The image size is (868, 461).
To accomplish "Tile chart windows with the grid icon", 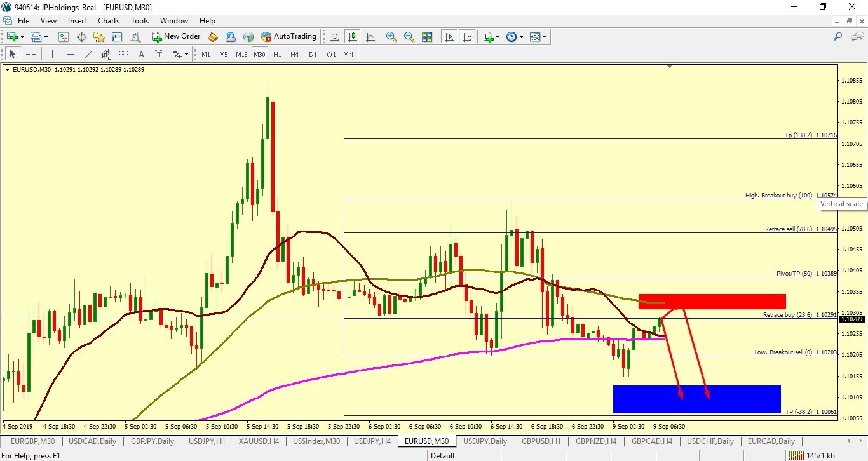I will point(427,37).
